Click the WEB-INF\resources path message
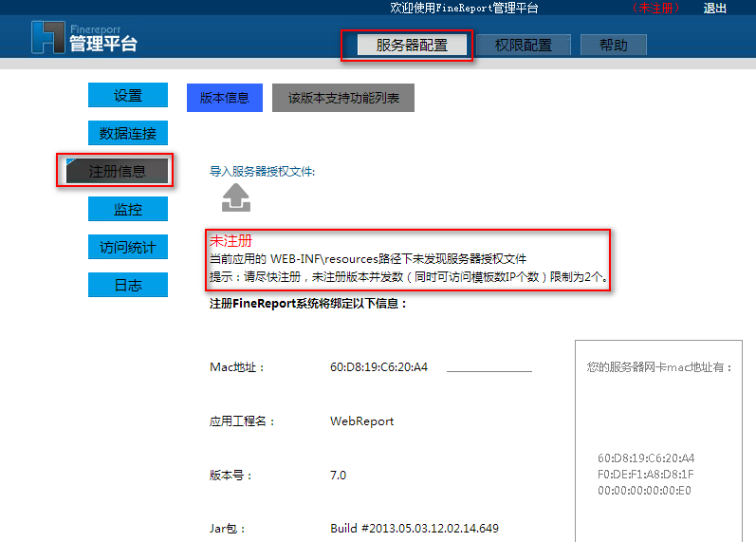The image size is (756, 542). click(x=368, y=259)
